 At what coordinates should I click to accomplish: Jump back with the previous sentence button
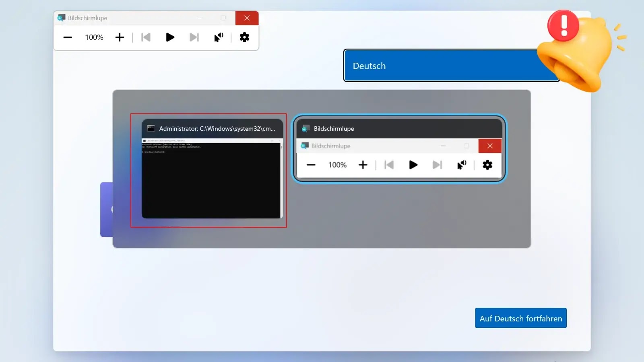(x=146, y=37)
